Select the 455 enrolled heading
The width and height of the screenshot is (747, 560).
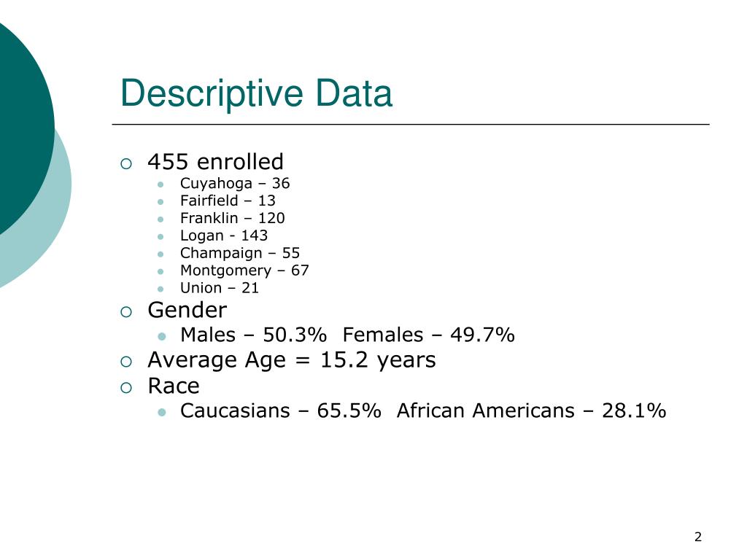(x=216, y=161)
